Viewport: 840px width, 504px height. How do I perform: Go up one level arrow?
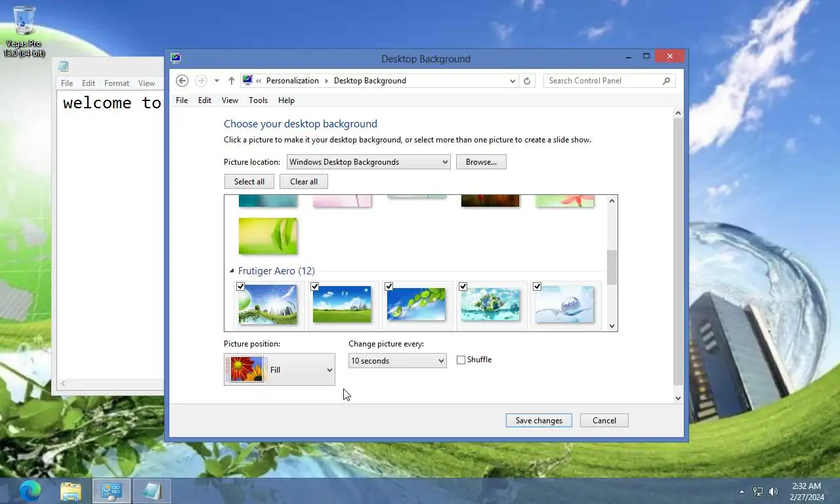(x=231, y=81)
